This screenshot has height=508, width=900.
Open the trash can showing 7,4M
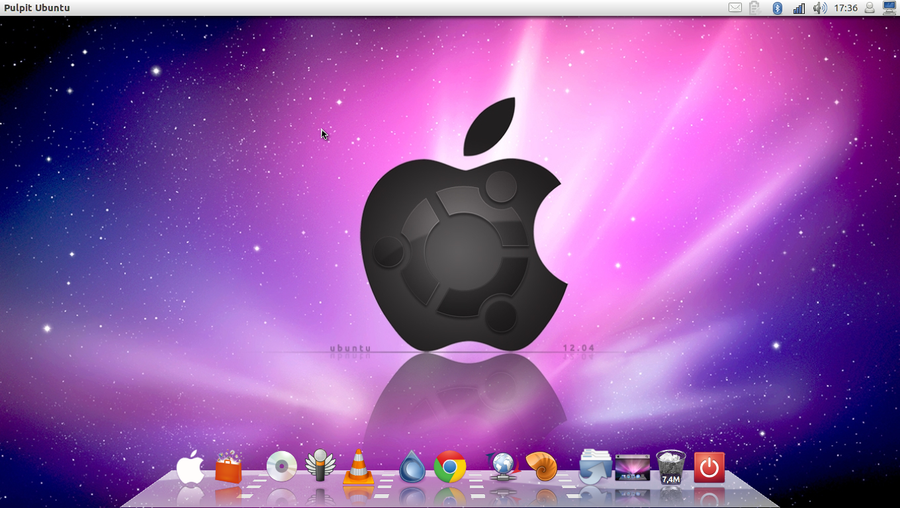(x=670, y=467)
